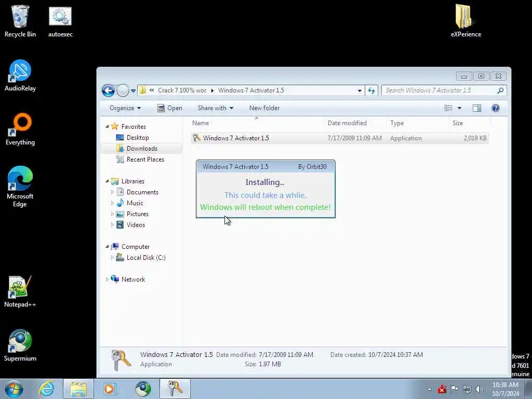
Task: Open the Recycle Bin desktop icon
Action: 20,21
